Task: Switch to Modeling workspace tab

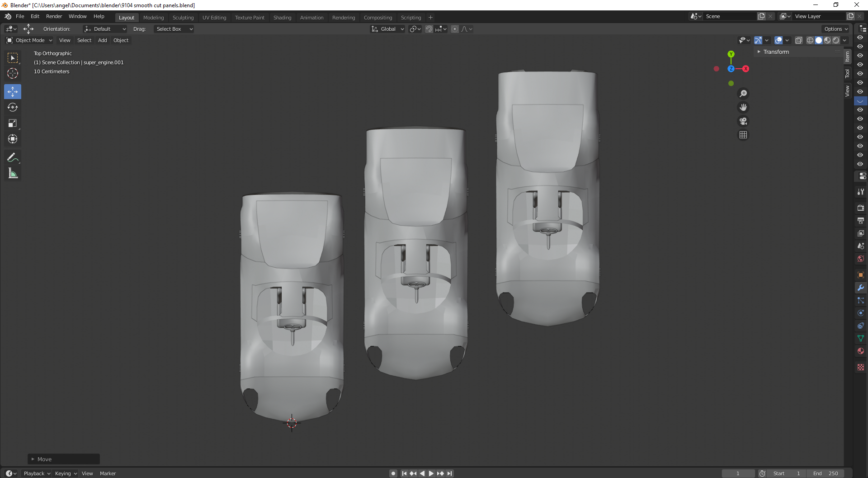Action: coord(153,18)
